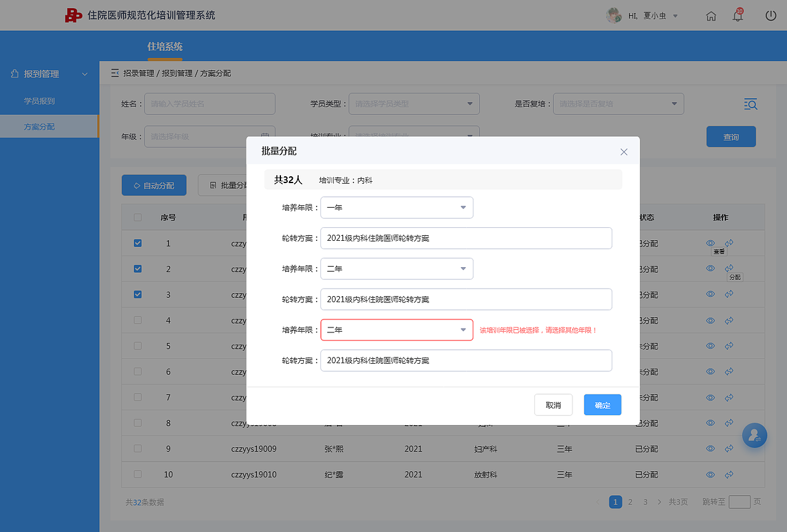Click the next page arrow
Image resolution: width=787 pixels, height=532 pixels.
tap(660, 502)
